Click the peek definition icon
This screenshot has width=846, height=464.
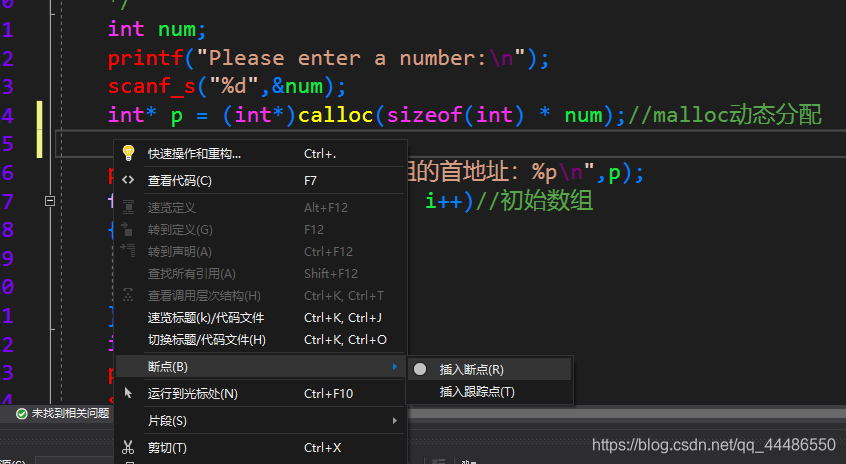[x=128, y=207]
